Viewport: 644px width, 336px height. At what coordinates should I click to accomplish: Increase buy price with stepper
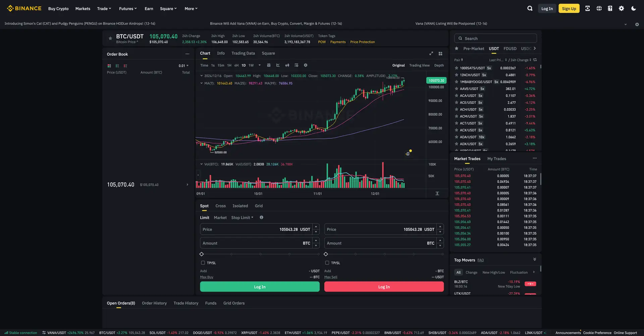pos(316,227)
